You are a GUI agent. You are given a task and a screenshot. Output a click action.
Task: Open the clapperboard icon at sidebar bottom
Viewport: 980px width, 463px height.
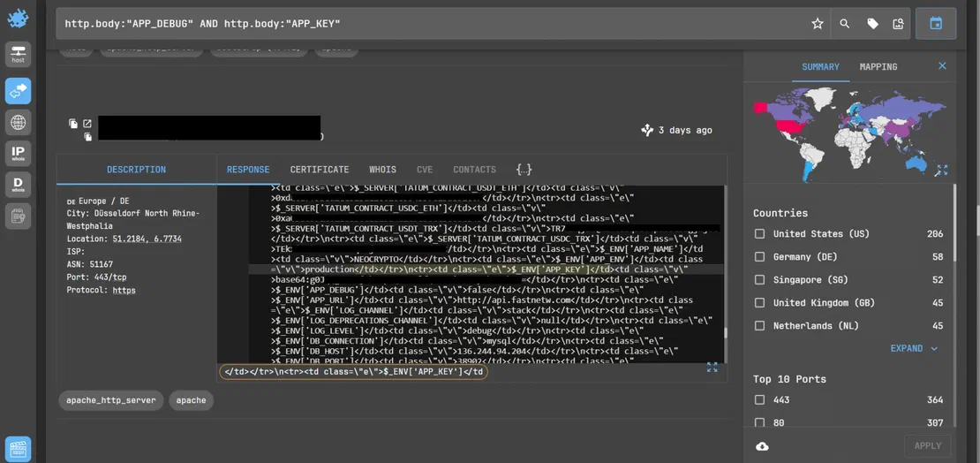(19, 448)
